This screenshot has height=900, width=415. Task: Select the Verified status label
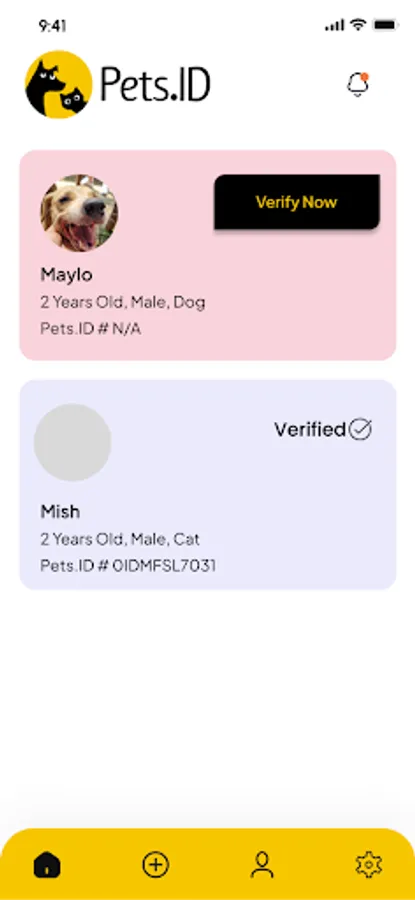[310, 429]
